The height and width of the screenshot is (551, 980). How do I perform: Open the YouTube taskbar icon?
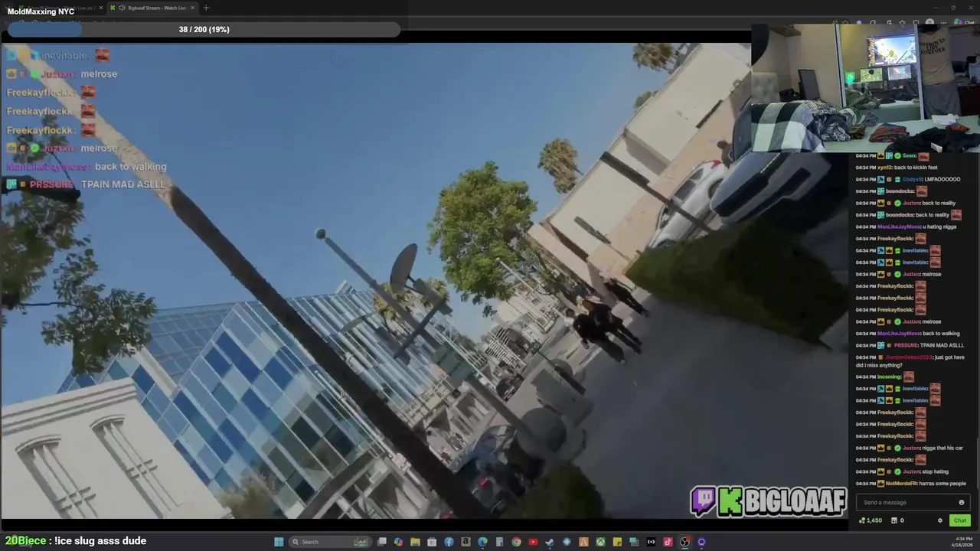click(x=533, y=542)
